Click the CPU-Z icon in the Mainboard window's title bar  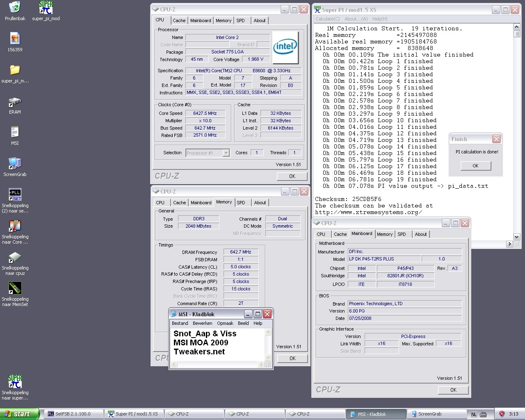pos(317,223)
